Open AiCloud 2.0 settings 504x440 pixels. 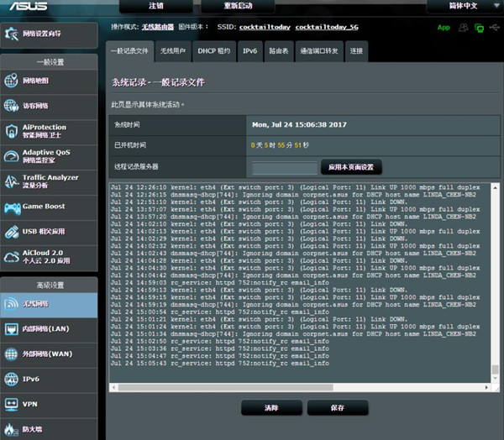click(x=49, y=257)
